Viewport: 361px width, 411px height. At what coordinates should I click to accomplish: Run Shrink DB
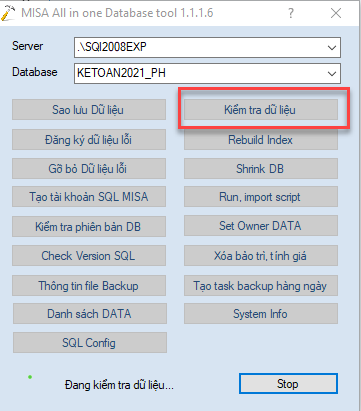click(x=261, y=168)
